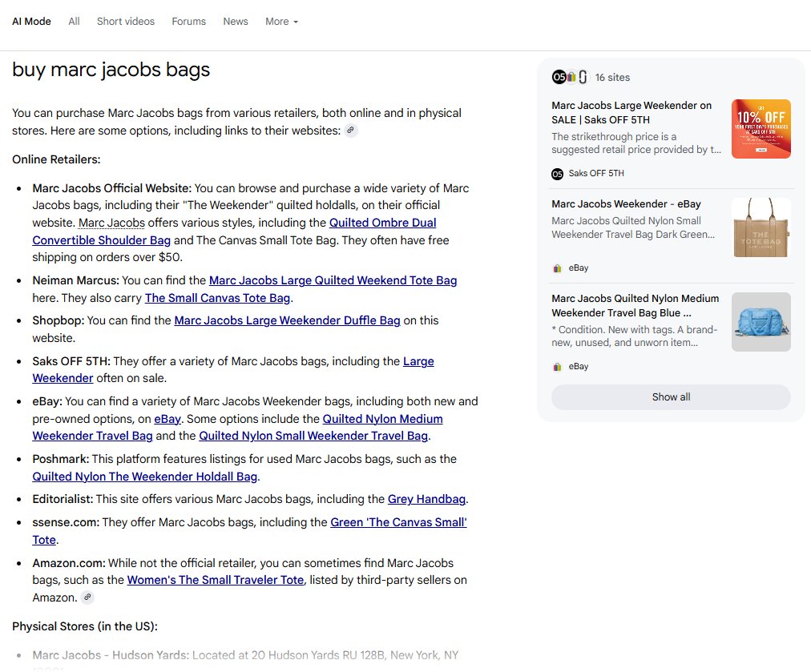
Task: Open Marc Jacobs Weekender - eBay result title
Action: pyautogui.click(x=627, y=203)
